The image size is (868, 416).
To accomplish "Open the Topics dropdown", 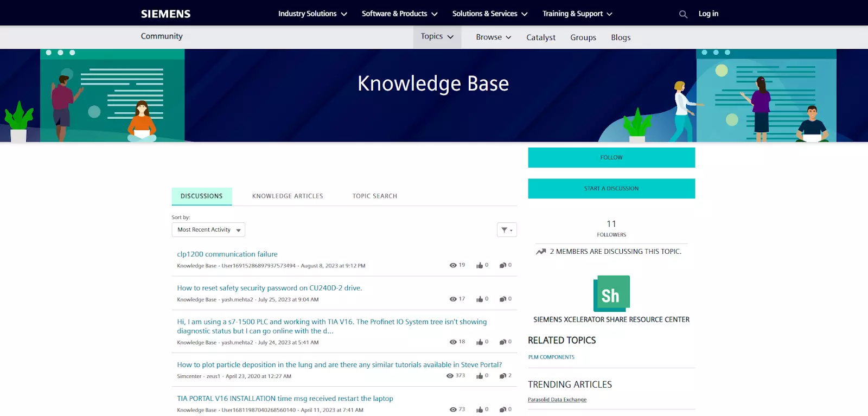I will click(x=437, y=37).
